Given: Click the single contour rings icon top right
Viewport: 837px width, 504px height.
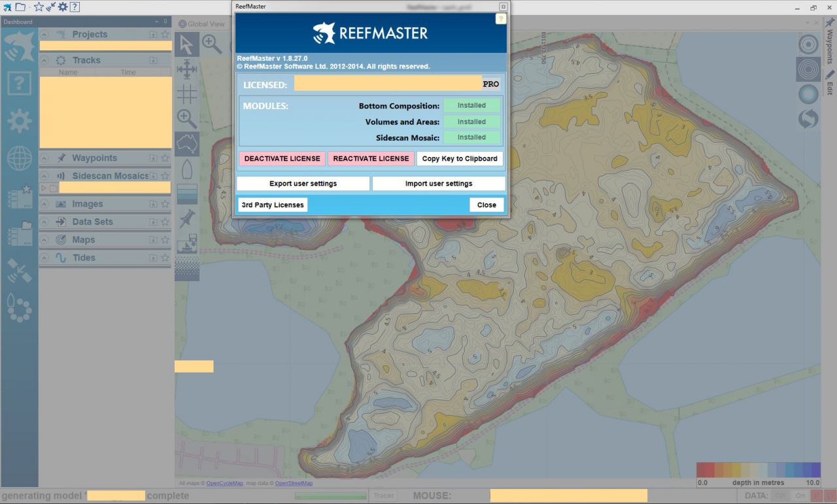Looking at the screenshot, I should pyautogui.click(x=809, y=44).
